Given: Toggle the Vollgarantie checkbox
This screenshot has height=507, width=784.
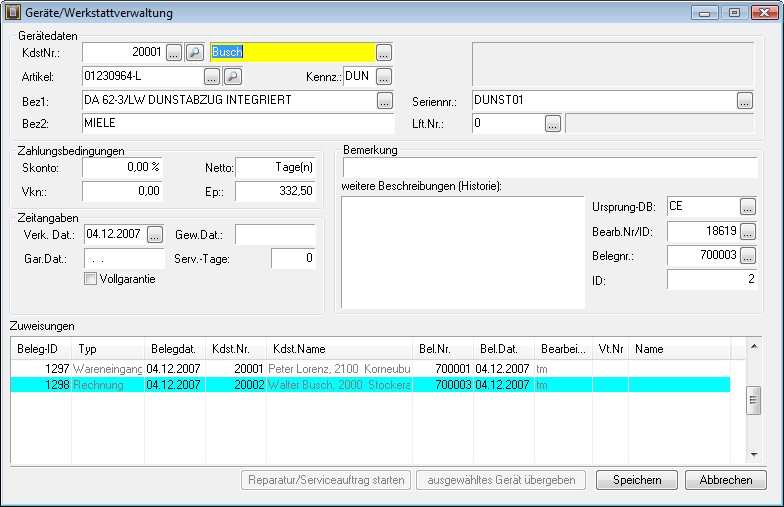Looking at the screenshot, I should coord(90,279).
